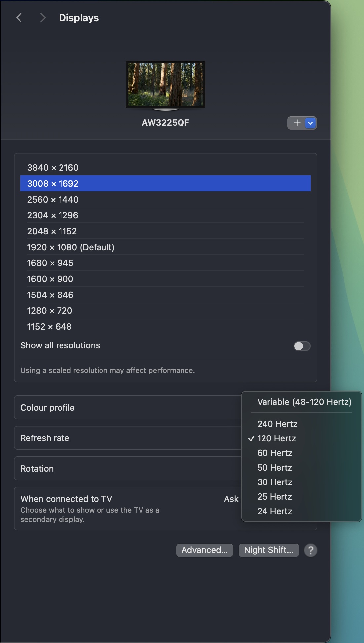Image resolution: width=364 pixels, height=643 pixels.
Task: Open the help question mark button
Action: [310, 550]
